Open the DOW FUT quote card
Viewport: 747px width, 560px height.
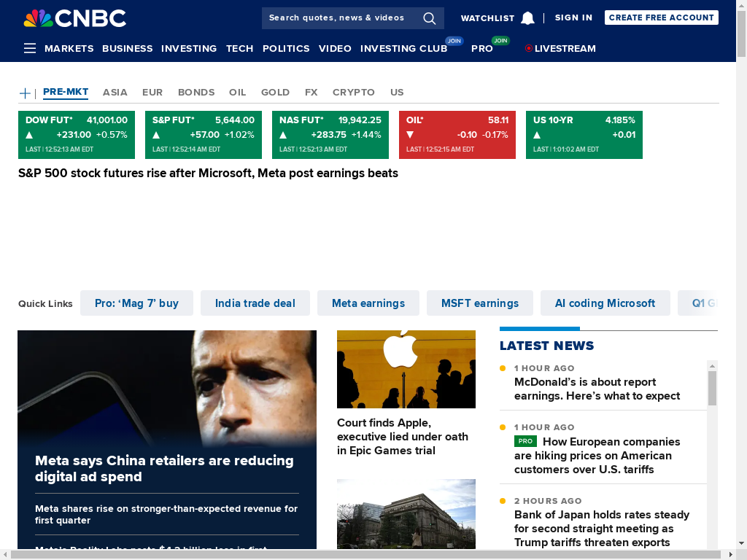76,135
